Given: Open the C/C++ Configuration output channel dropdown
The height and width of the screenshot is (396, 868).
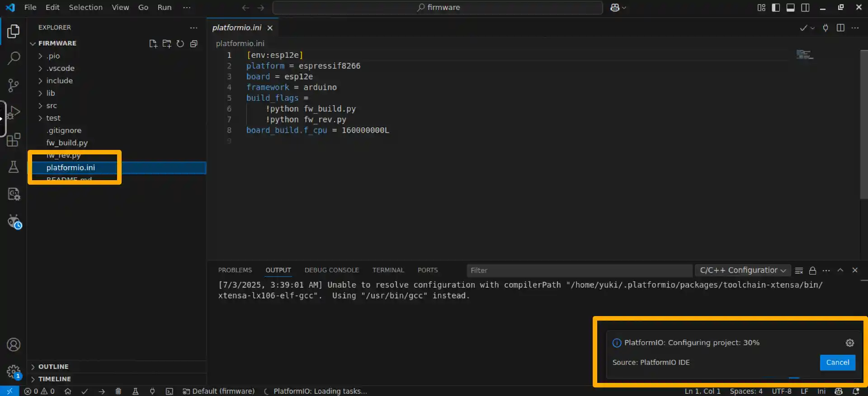Looking at the screenshot, I should (x=743, y=270).
